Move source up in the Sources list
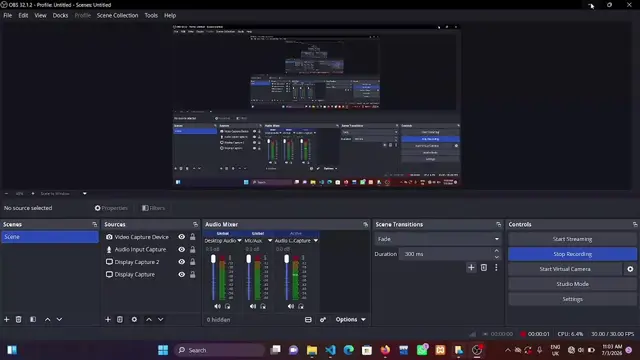 point(149,320)
